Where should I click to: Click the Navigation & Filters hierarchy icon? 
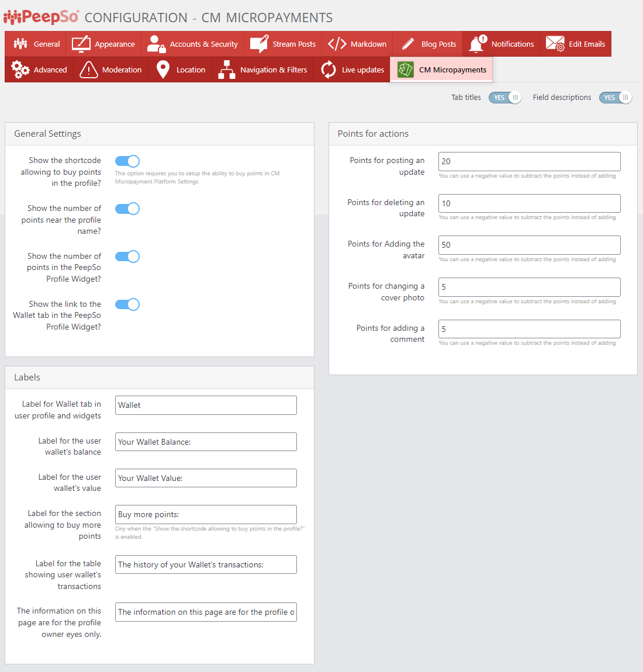click(x=227, y=70)
